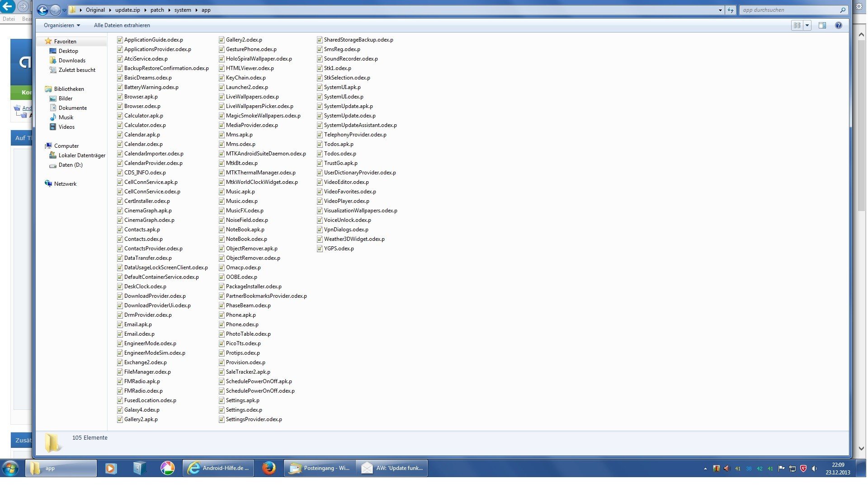Open Action Center flag icon in tray
The height and width of the screenshot is (488, 868).
pos(782,469)
